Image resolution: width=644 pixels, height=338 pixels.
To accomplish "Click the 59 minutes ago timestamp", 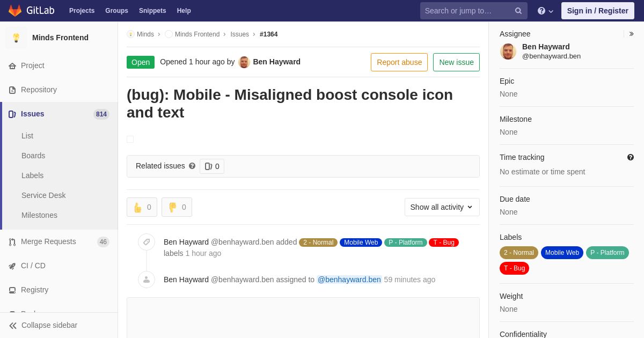I will point(409,280).
